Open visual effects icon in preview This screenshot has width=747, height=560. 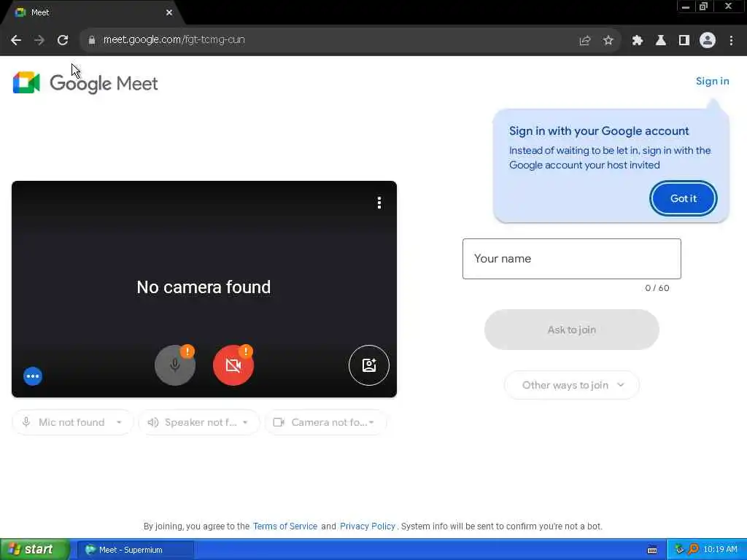tap(368, 365)
